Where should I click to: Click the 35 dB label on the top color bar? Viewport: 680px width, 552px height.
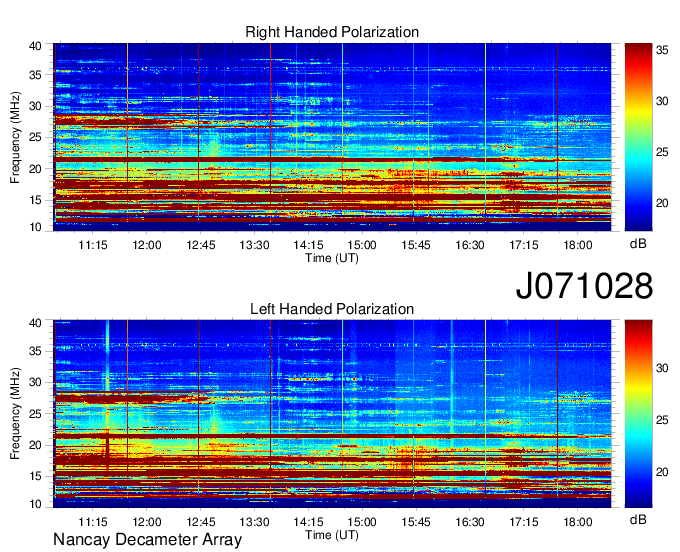[662, 50]
